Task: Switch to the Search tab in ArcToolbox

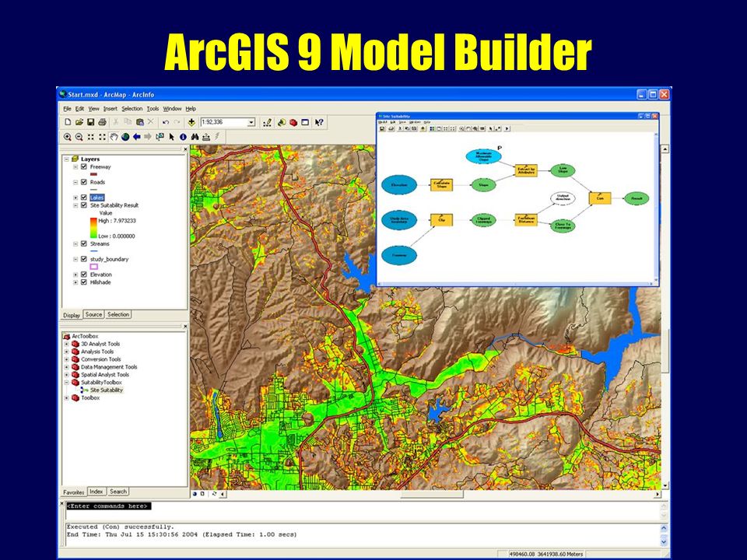Action: pos(117,492)
